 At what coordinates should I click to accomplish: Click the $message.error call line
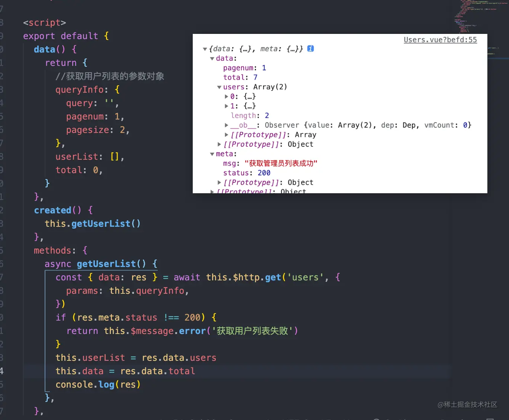182,331
